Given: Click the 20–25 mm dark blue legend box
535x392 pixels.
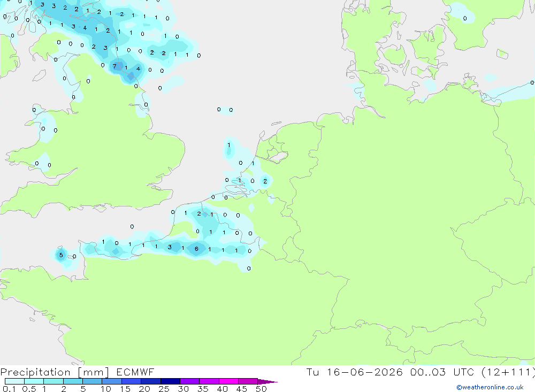Looking at the screenshot, I should [x=151, y=381].
